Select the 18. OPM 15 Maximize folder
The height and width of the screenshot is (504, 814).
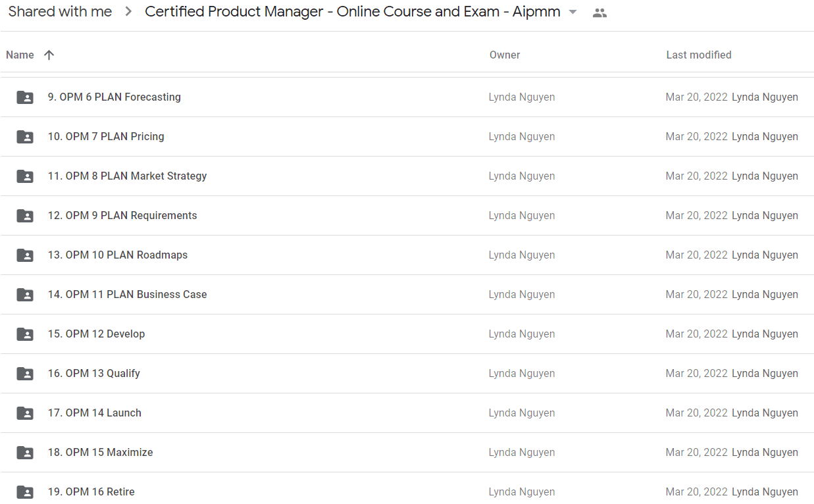pos(407,453)
